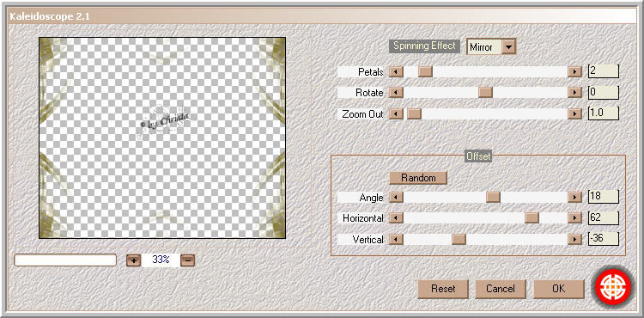Click the Vertical left arrow

tap(396, 239)
